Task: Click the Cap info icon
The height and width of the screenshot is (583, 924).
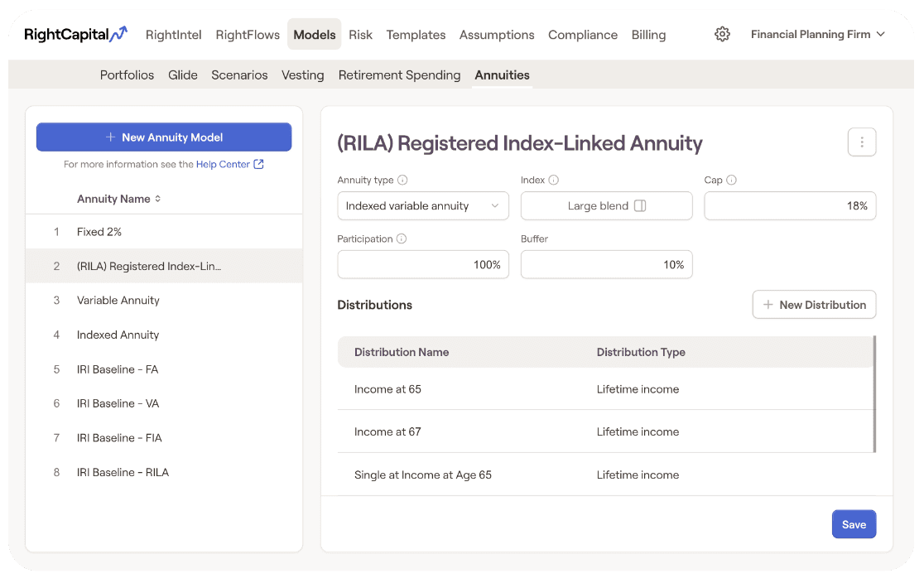Action: 731,181
